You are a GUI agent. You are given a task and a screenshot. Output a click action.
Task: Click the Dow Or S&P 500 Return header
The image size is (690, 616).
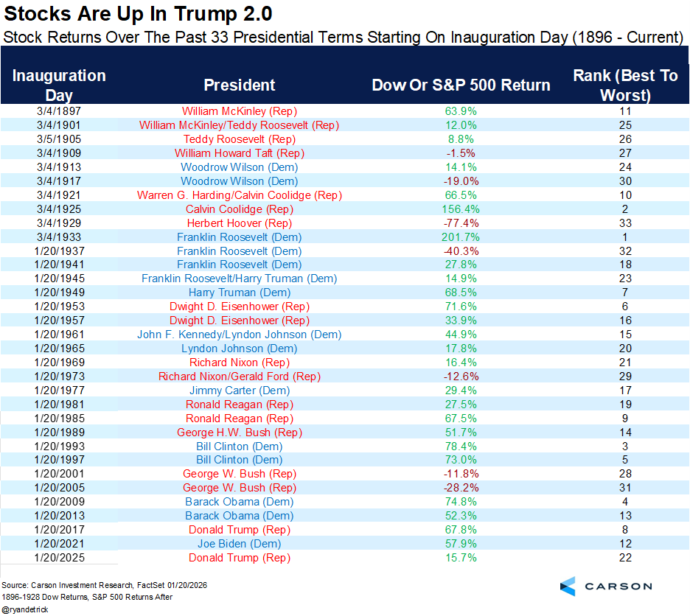click(x=461, y=85)
